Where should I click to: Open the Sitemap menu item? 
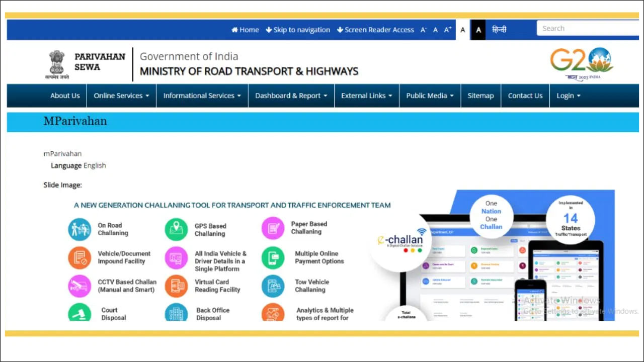[x=480, y=96]
